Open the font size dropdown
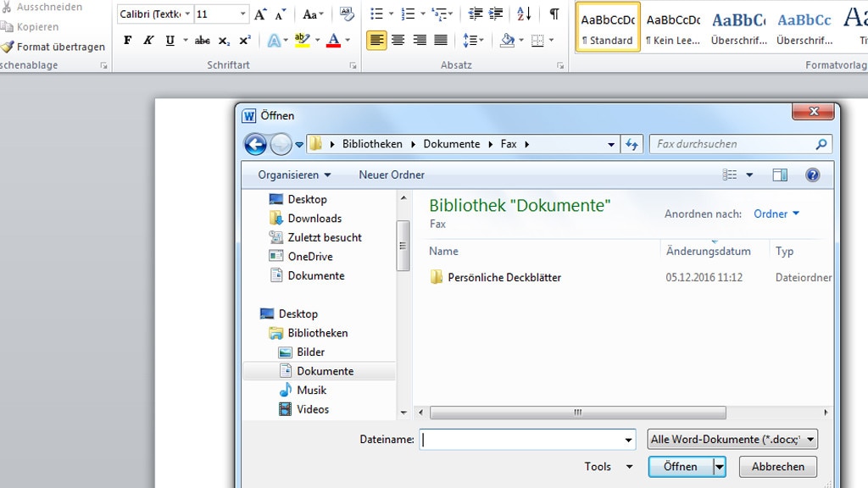868x488 pixels. (x=242, y=14)
